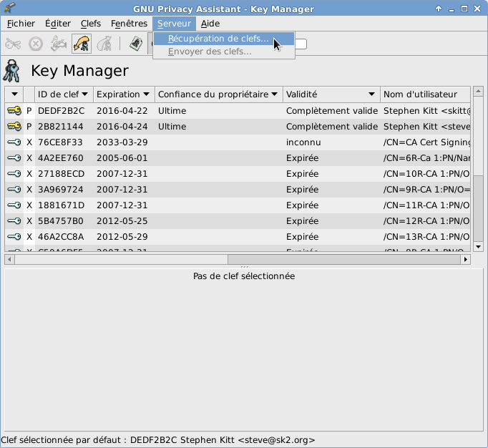The width and height of the screenshot is (488, 448).
Task: Click the gold key icon for DEDF2B2C
Action: (x=14, y=111)
